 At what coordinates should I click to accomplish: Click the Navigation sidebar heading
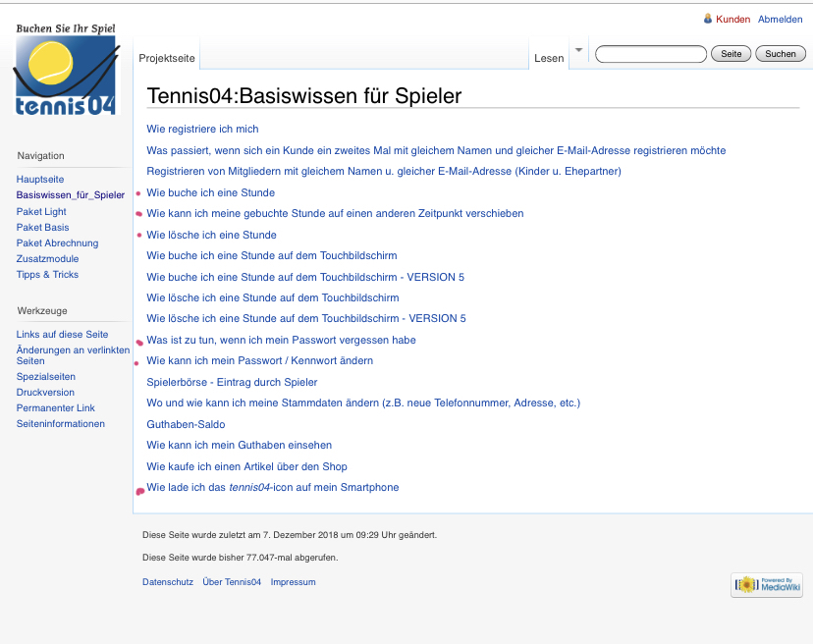coord(40,155)
